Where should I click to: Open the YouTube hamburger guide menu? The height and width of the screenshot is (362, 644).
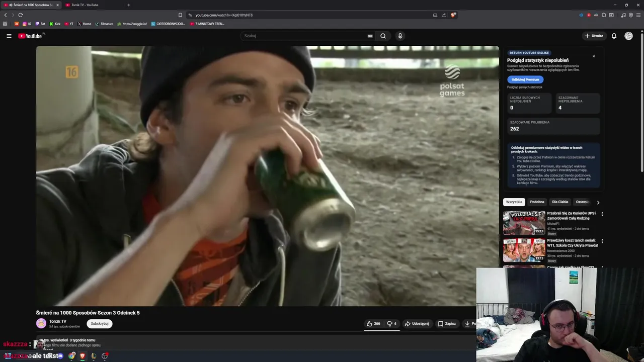9,36
